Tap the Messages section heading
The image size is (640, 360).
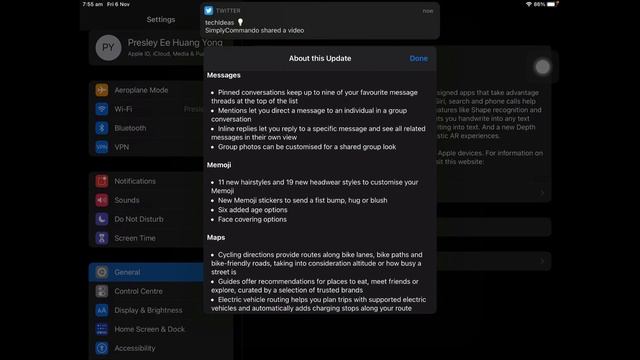[x=223, y=75]
